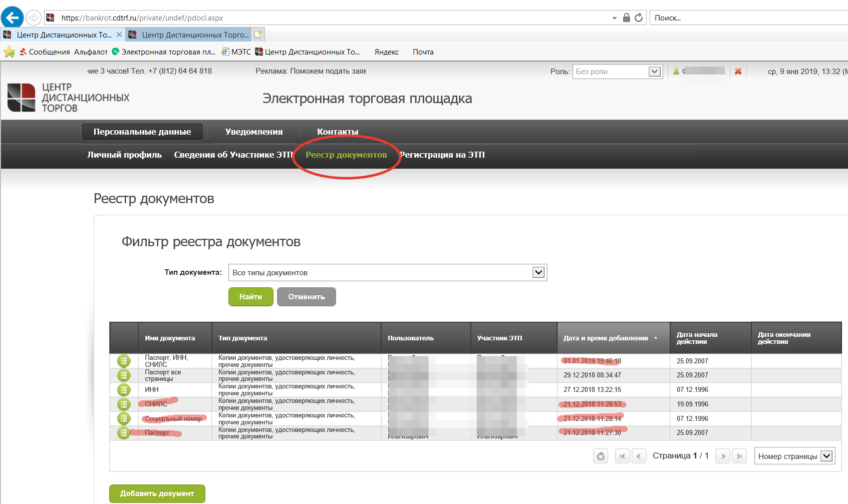Click the red X logout icon
The height and width of the screenshot is (504, 848).
(738, 72)
